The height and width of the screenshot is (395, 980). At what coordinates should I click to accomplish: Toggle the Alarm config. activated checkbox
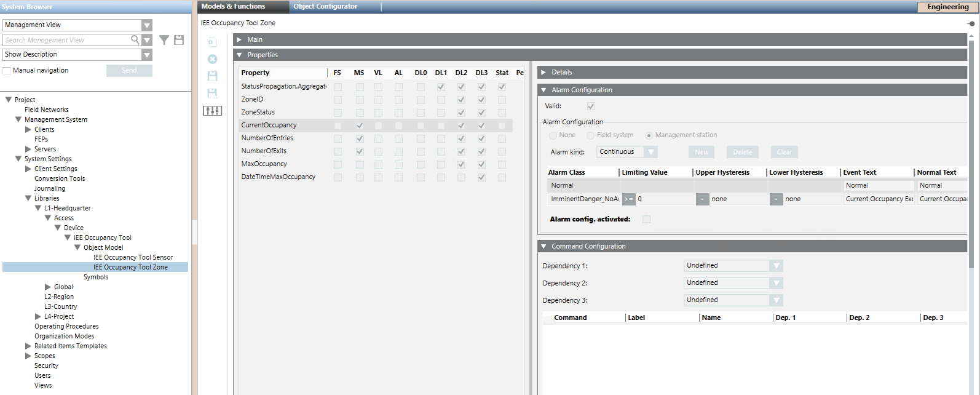click(x=646, y=220)
